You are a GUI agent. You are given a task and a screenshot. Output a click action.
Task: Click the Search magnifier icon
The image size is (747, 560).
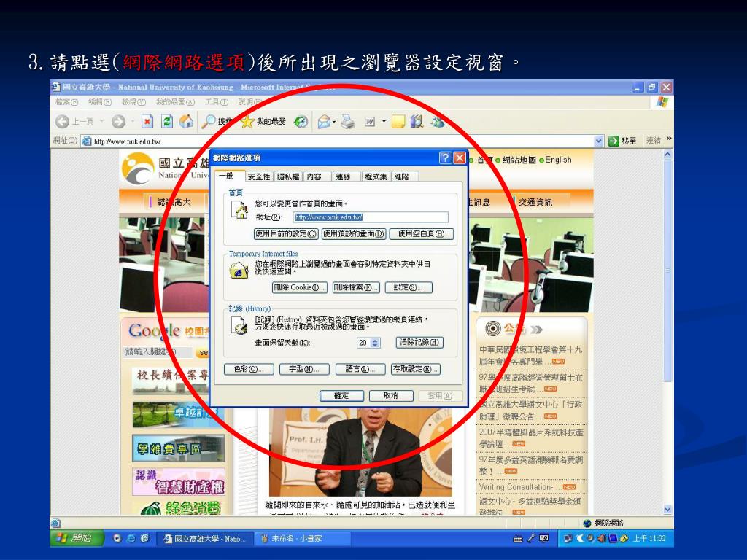click(208, 122)
